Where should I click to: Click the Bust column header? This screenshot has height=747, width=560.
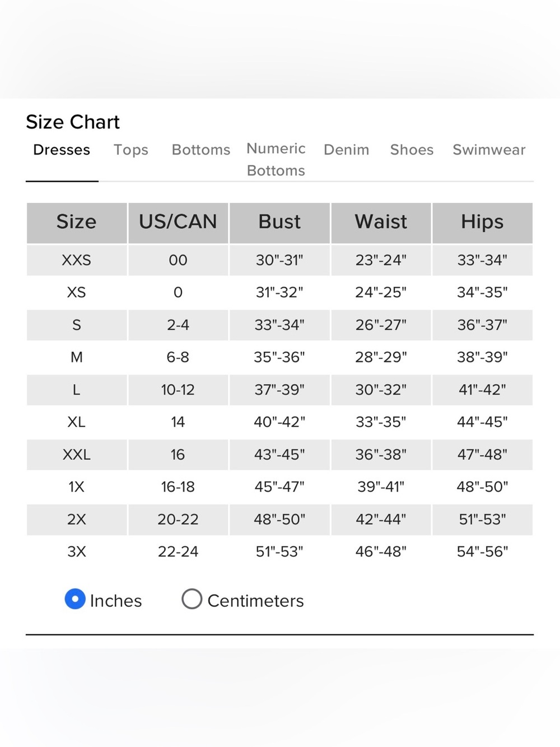coord(279,222)
